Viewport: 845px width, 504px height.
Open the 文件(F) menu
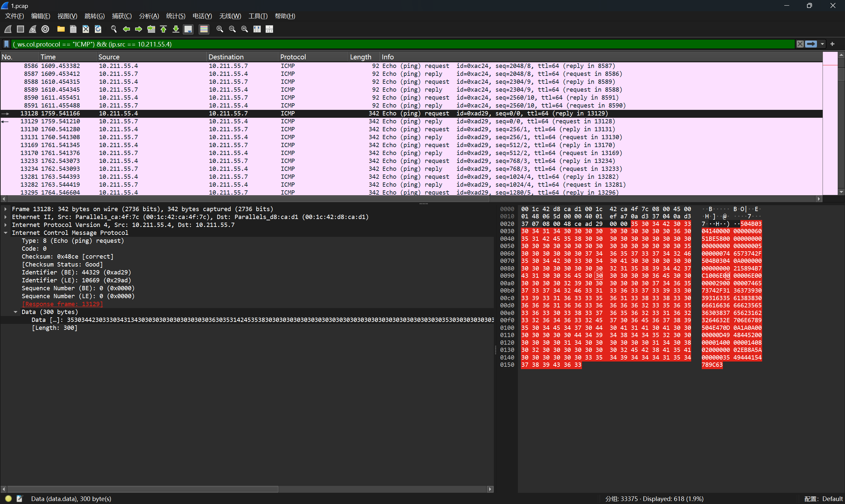pyautogui.click(x=14, y=16)
